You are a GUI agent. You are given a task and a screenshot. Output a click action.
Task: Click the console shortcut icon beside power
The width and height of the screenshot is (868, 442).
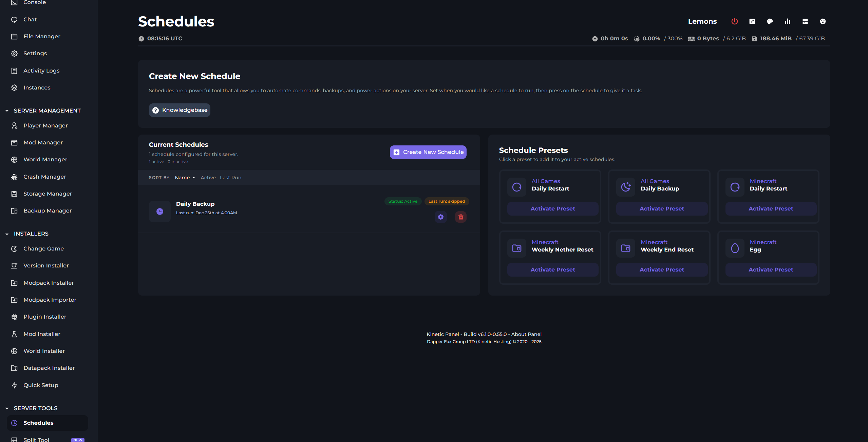coord(752,21)
